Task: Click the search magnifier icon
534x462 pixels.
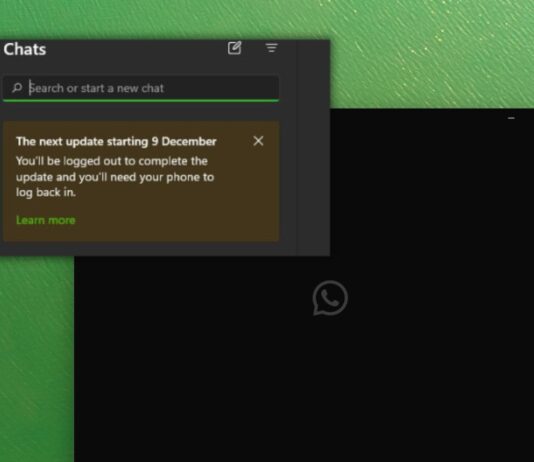Action: point(17,88)
